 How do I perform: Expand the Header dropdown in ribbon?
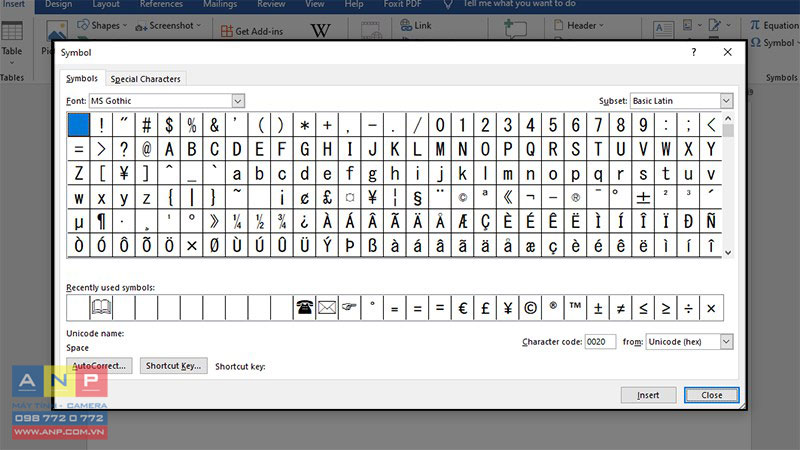pyautogui.click(x=579, y=25)
